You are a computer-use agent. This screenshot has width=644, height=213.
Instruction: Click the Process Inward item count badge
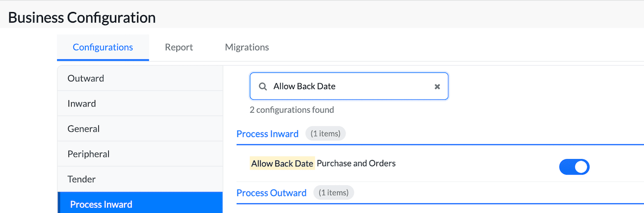point(325,134)
